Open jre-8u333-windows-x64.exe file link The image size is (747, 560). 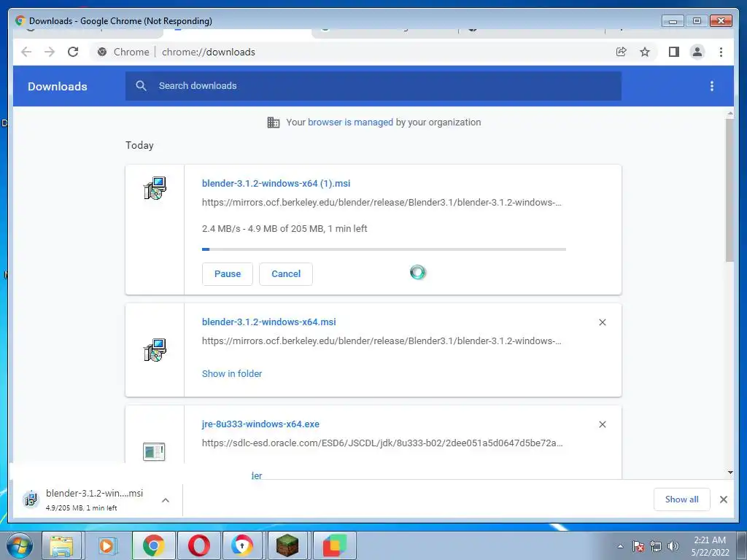click(x=260, y=424)
